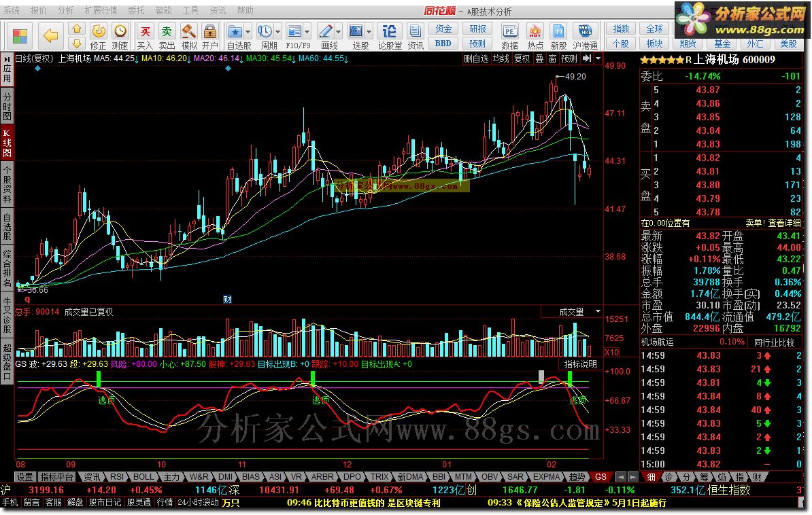This screenshot has height=515, width=812.
Task: Select the EXPMA indicator tab
Action: pyautogui.click(x=546, y=477)
